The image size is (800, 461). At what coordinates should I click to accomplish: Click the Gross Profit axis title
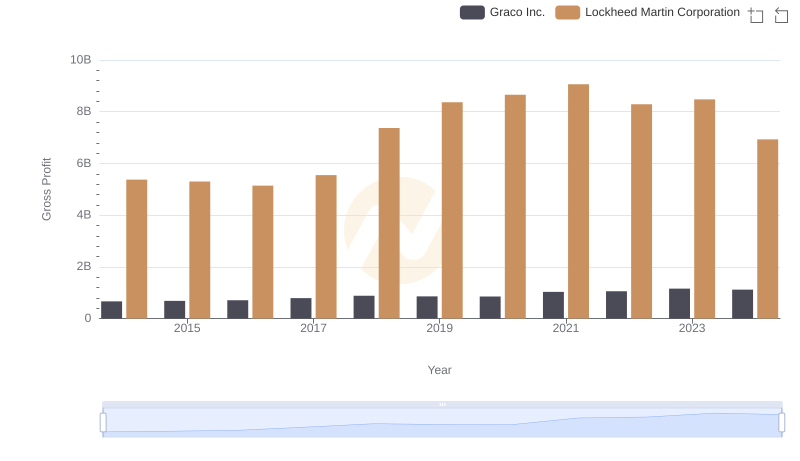[46, 189]
